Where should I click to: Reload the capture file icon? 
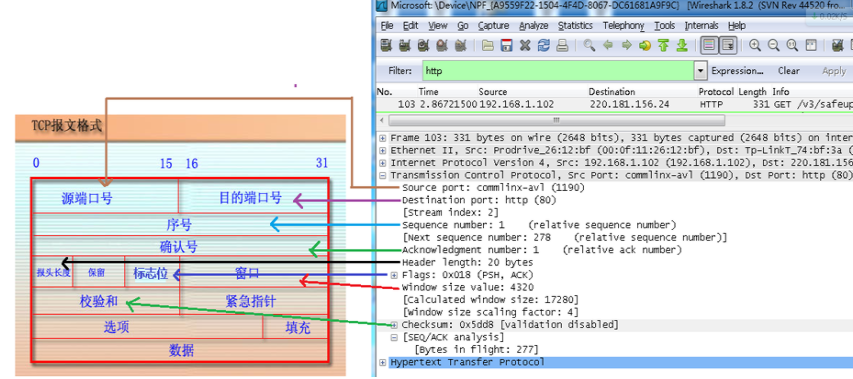pos(543,46)
